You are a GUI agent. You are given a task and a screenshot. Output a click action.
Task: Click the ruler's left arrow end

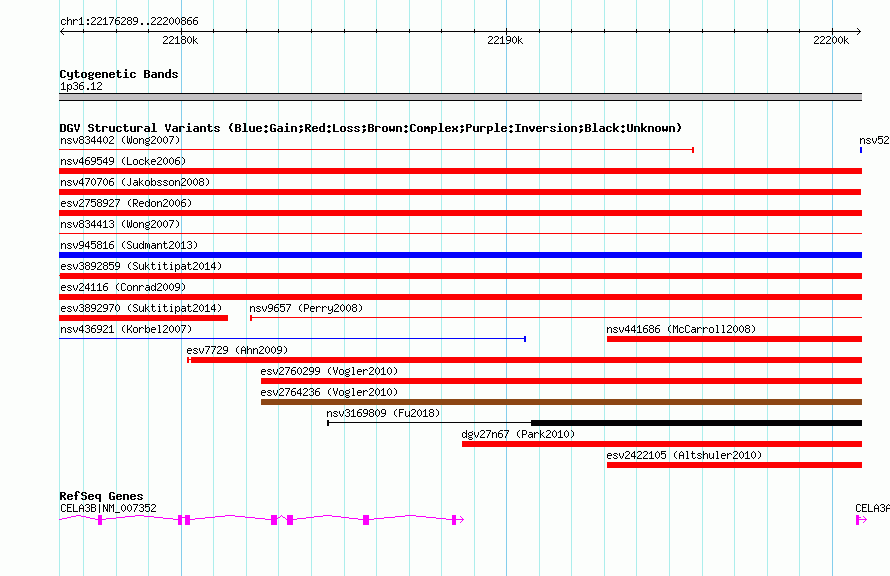[x=62, y=31]
